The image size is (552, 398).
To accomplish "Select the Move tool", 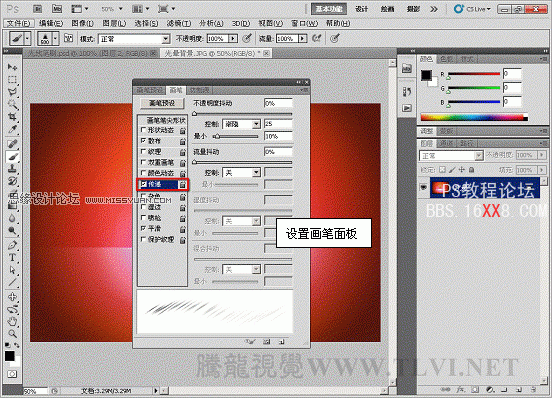I will click(x=12, y=67).
